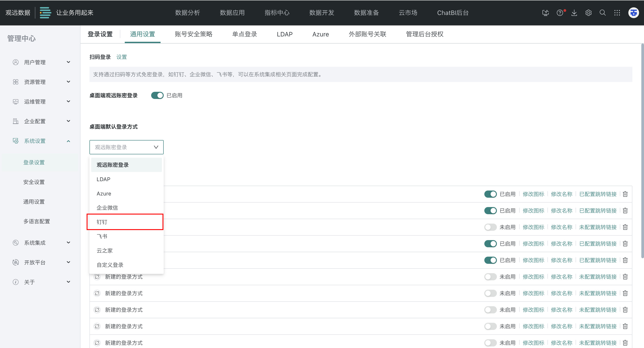Click the settings gear icon in header
The width and height of the screenshot is (644, 348).
[x=589, y=13]
